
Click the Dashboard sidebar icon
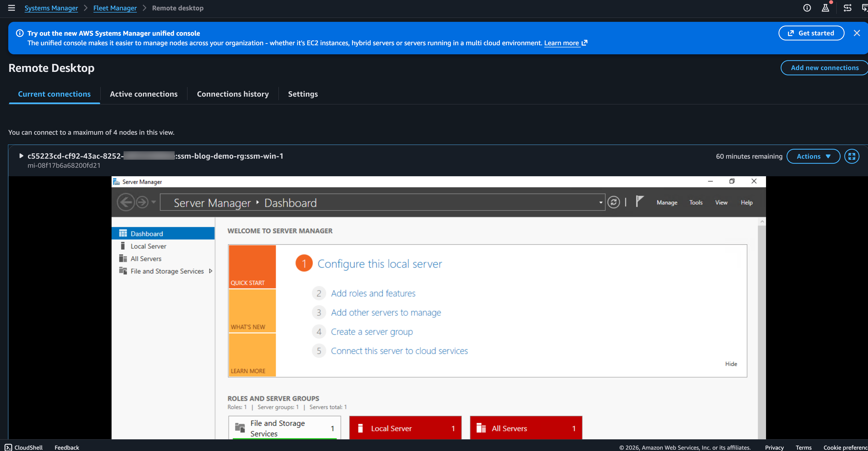[x=123, y=233]
